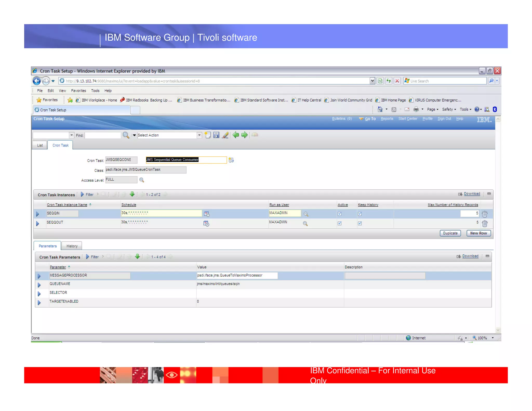Click the Add to Favorites bar icon
The image size is (532, 411).
coord(70,100)
